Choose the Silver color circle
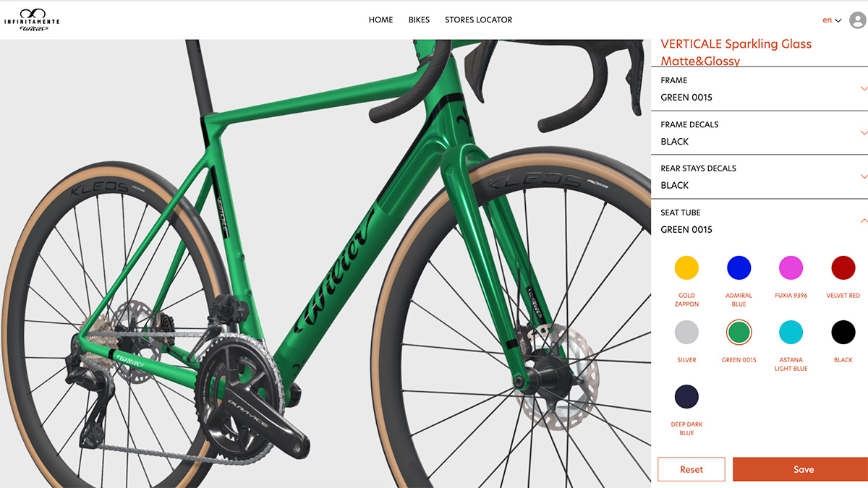This screenshot has width=868, height=488. 686,332
